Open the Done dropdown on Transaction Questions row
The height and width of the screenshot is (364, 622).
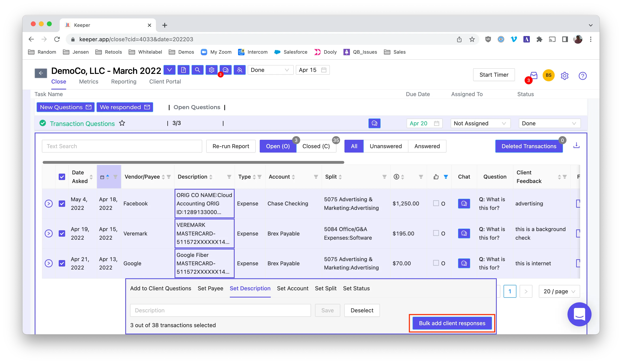549,123
